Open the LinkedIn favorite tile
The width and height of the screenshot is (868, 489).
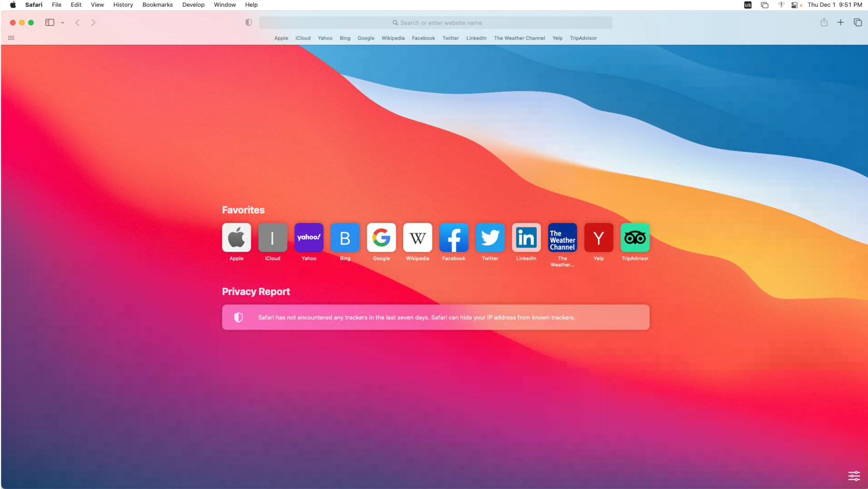(x=527, y=237)
